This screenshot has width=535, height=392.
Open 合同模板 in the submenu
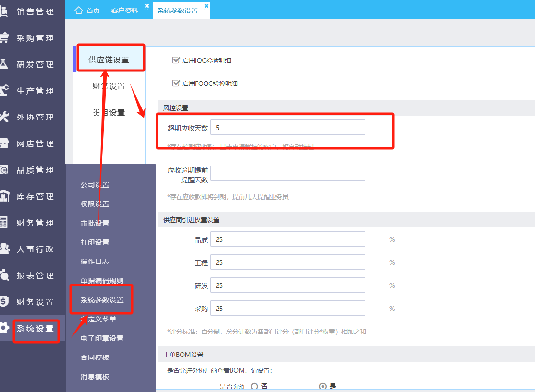[x=95, y=357]
